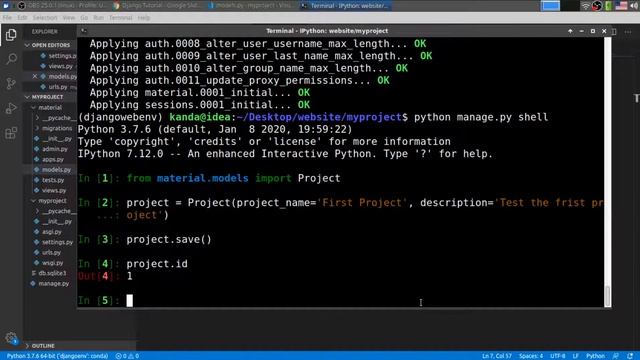
Task: Click the Python 3.7.6 interpreter selector
Action: click(57, 356)
